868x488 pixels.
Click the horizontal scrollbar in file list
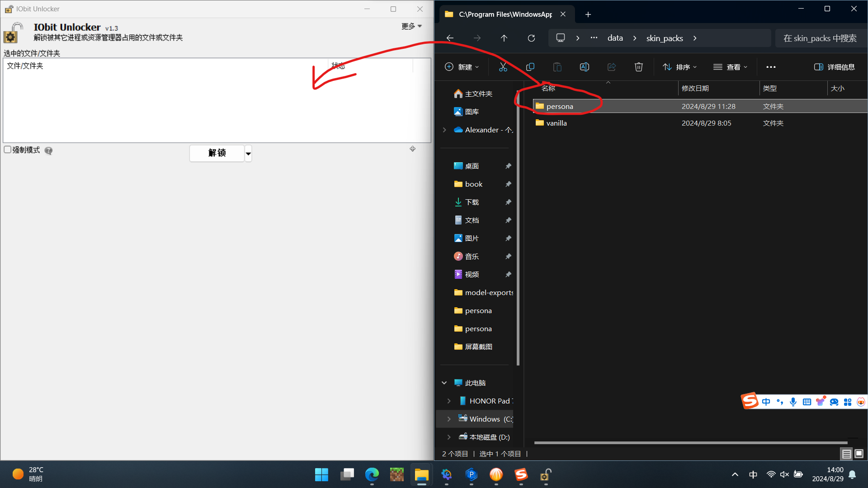(x=691, y=443)
